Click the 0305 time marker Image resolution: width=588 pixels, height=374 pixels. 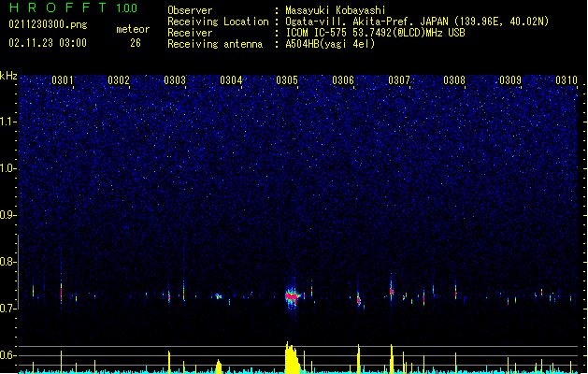[x=287, y=79]
